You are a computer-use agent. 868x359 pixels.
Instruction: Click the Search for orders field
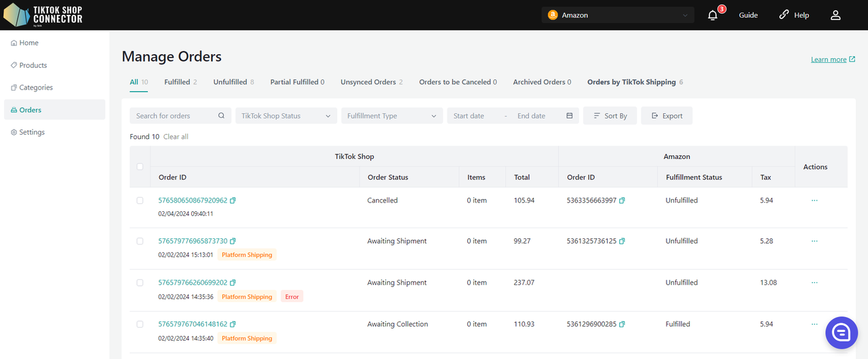pyautogui.click(x=173, y=116)
